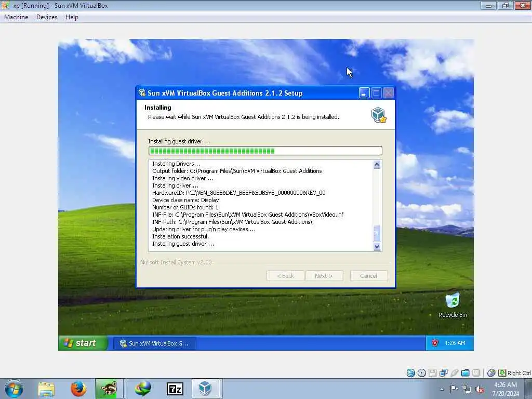Click the Guest Additions cube logo
The height and width of the screenshot is (399, 532).
379,115
